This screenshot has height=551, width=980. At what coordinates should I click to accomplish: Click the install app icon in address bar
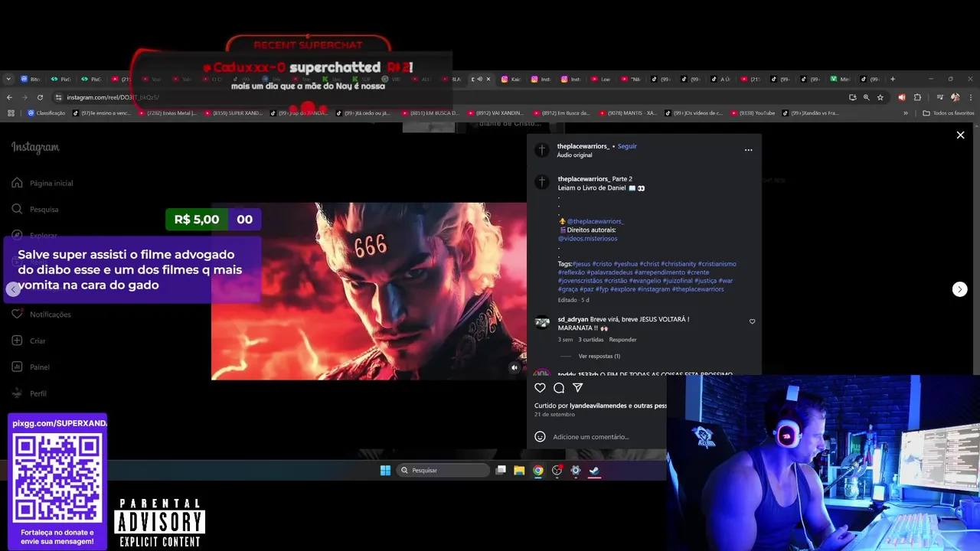click(x=853, y=97)
